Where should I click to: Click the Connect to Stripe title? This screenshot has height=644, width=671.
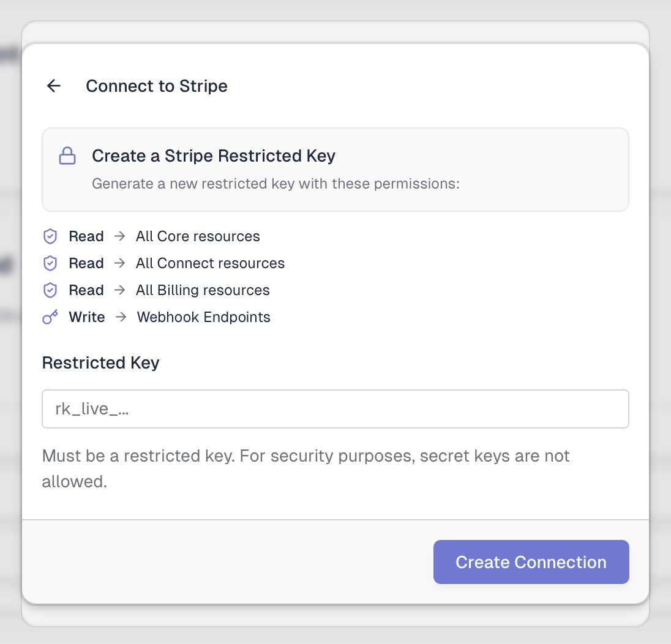pos(157,86)
